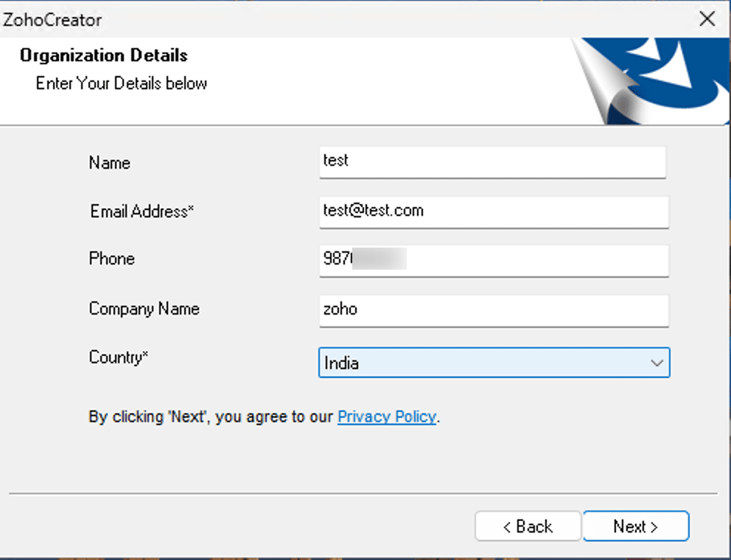
Task: Open the Privacy Policy link
Action: pos(387,417)
